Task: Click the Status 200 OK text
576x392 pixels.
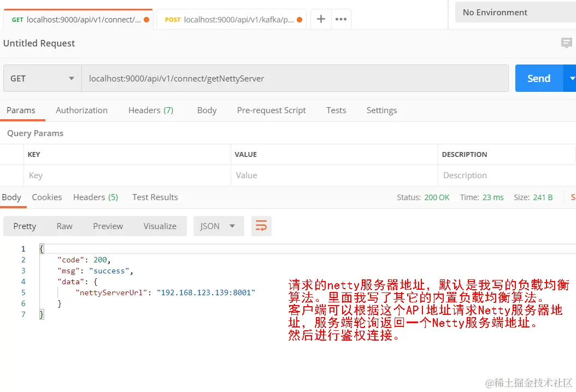Action: click(x=423, y=197)
